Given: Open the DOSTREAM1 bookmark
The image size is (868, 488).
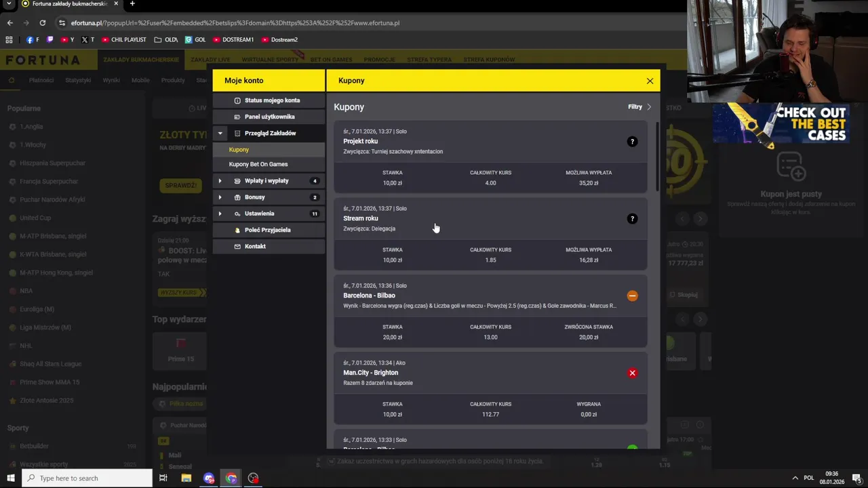Looking at the screenshot, I should click(233, 40).
